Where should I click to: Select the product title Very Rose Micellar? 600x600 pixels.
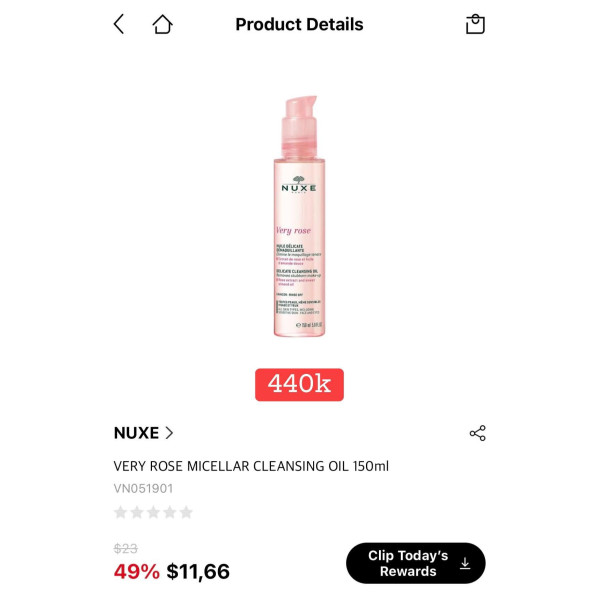coord(251,466)
